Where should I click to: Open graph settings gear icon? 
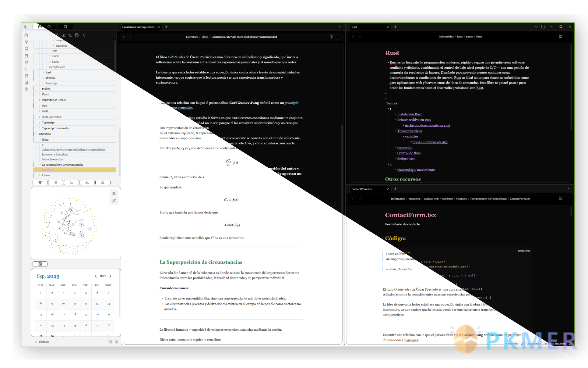114,194
